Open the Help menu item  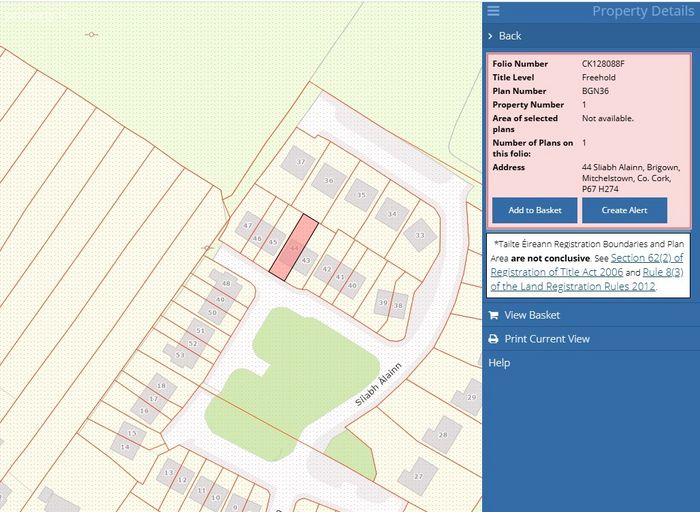point(499,363)
